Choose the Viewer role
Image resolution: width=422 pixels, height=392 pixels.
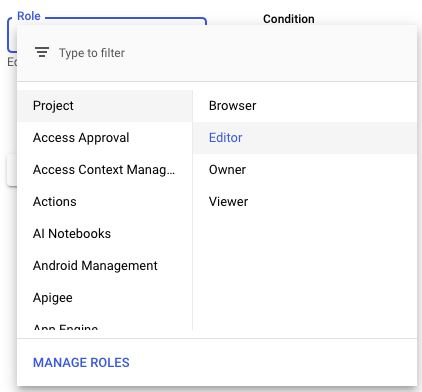(305, 202)
